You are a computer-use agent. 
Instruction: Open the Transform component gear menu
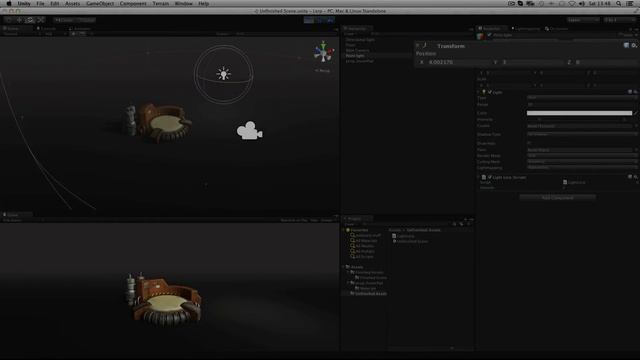click(634, 45)
